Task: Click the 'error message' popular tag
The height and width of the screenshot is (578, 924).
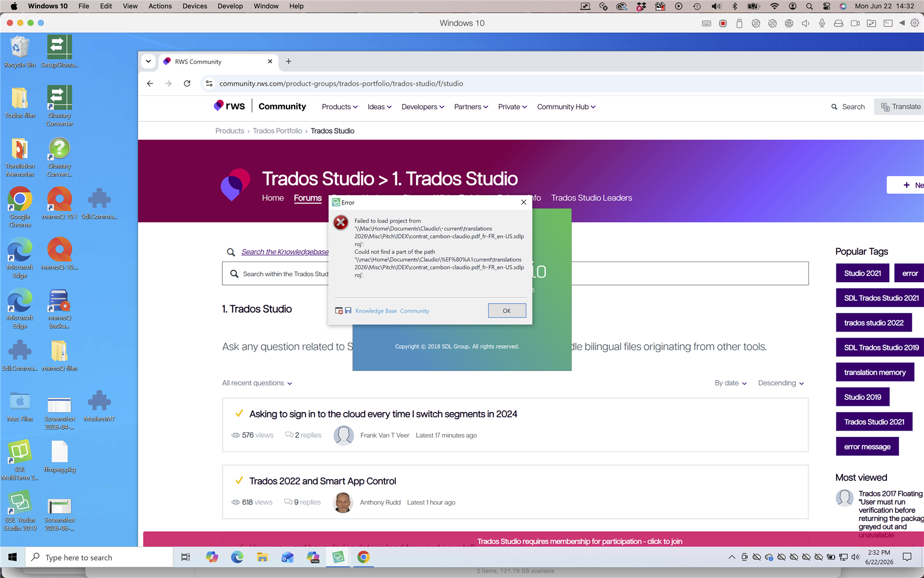Action: 867,447
